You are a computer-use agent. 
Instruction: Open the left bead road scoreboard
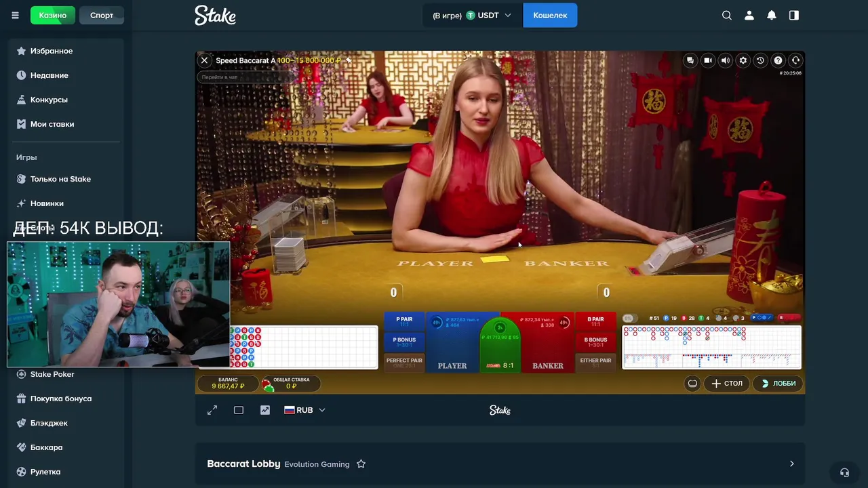pyautogui.click(x=304, y=347)
